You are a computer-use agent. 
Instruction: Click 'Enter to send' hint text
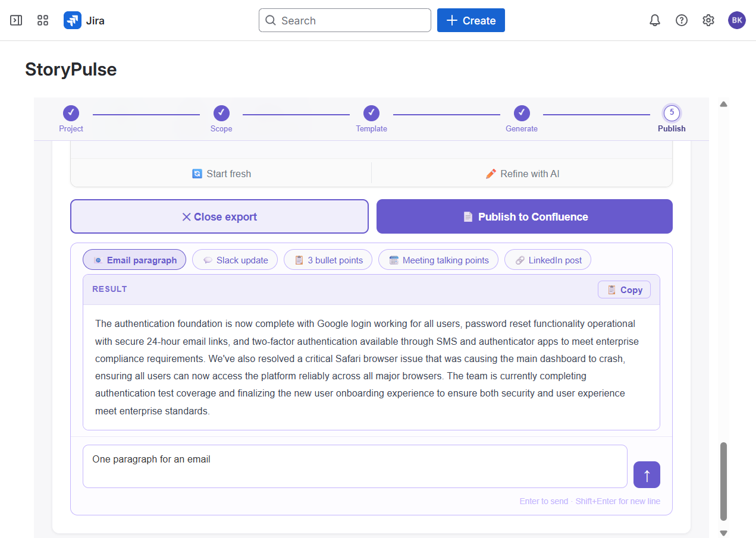pos(544,501)
